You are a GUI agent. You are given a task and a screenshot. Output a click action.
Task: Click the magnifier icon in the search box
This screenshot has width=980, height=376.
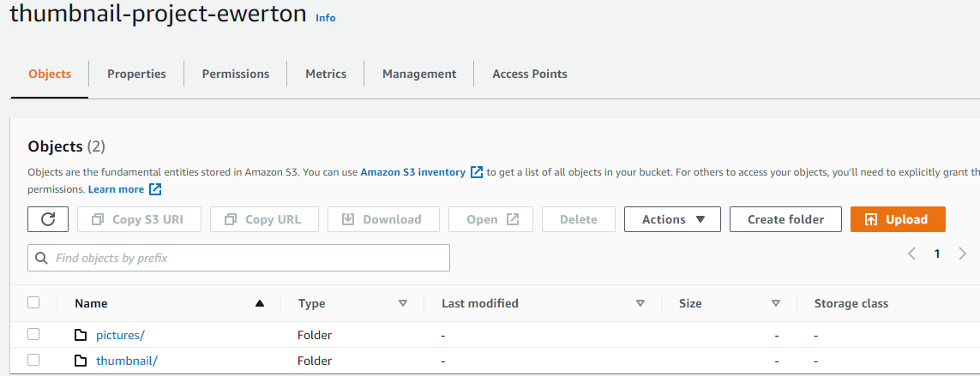coord(42,258)
